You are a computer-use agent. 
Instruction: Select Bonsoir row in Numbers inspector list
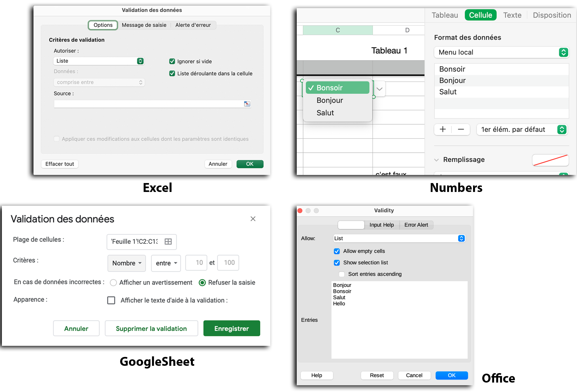coord(501,69)
